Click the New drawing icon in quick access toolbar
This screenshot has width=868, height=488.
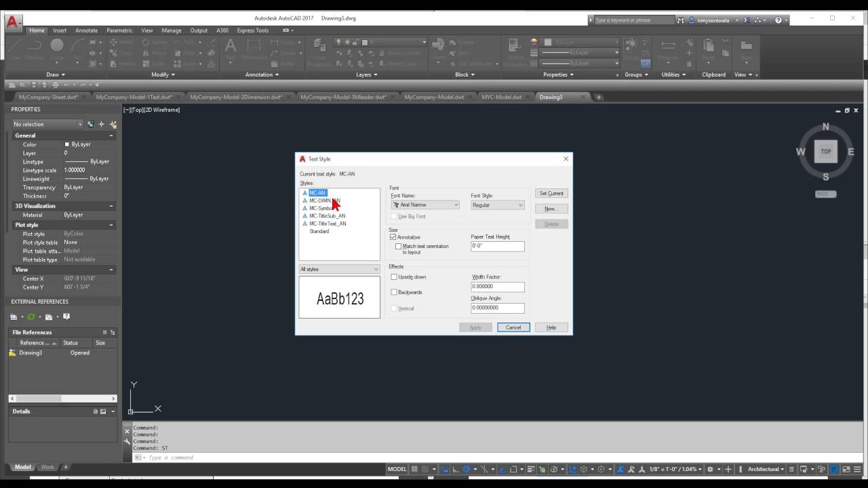(x=12, y=85)
